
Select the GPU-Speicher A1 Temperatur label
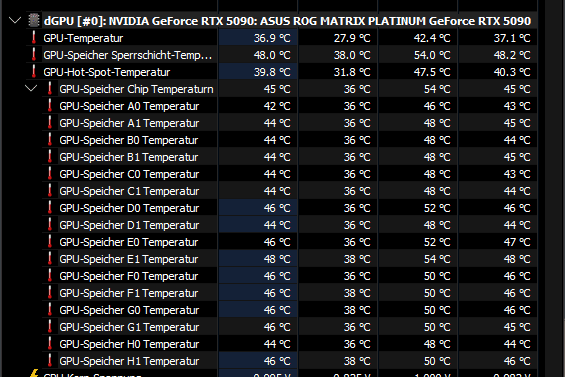pos(129,123)
